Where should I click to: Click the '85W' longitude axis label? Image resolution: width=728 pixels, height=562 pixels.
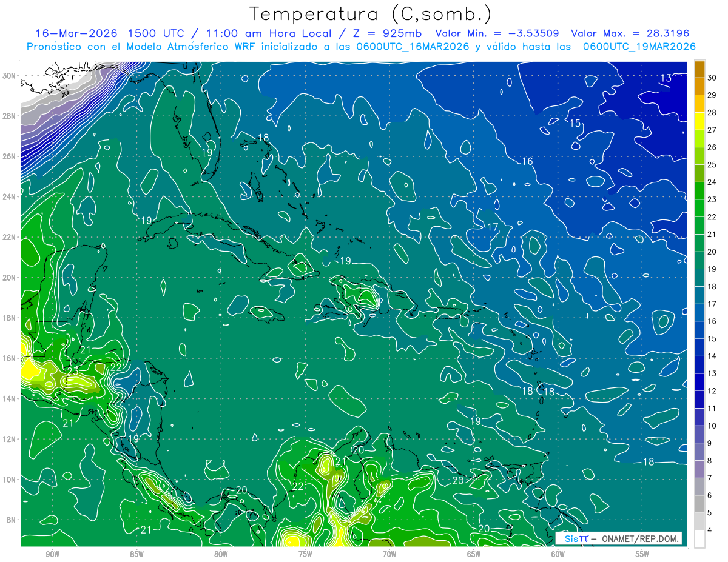coord(136,554)
